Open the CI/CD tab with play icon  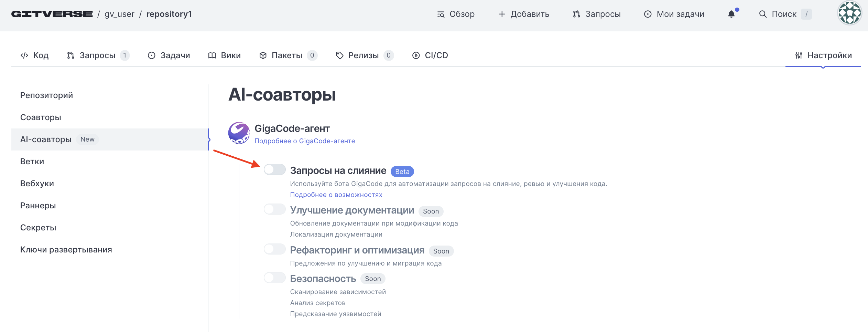click(x=430, y=55)
